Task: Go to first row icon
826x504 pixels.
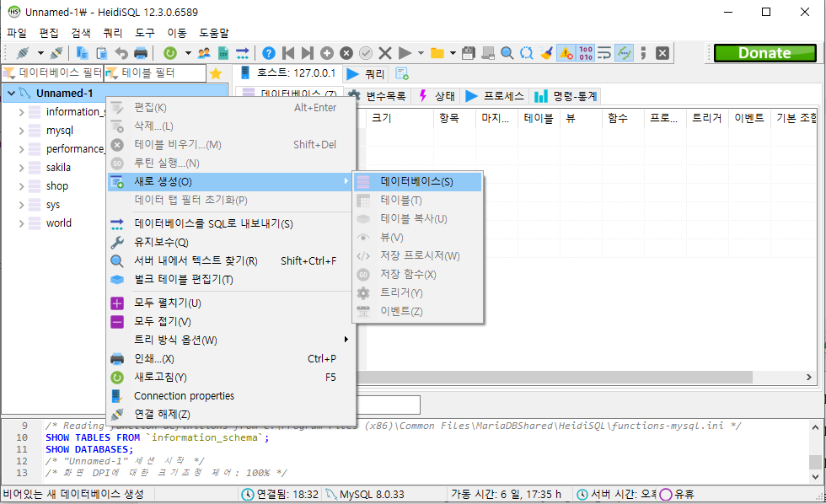Action: (288, 53)
